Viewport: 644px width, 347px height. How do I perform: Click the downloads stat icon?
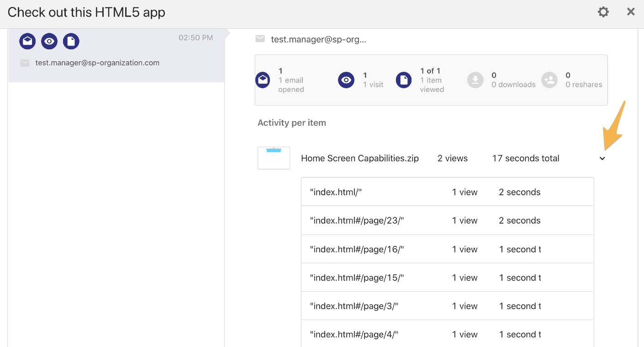[475, 80]
